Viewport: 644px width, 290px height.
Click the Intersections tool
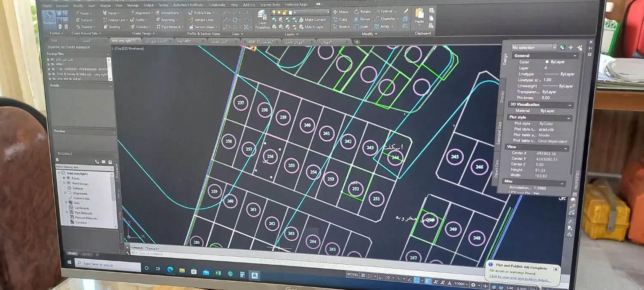click(168, 13)
